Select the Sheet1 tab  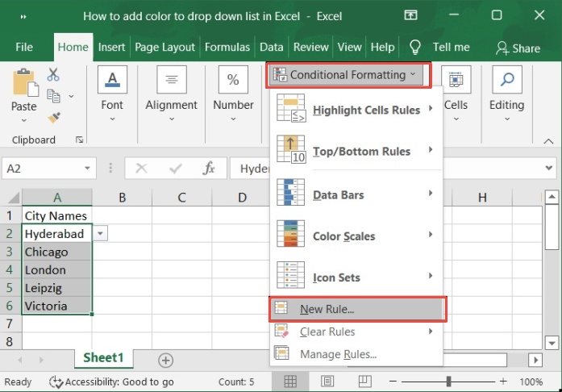pyautogui.click(x=103, y=358)
